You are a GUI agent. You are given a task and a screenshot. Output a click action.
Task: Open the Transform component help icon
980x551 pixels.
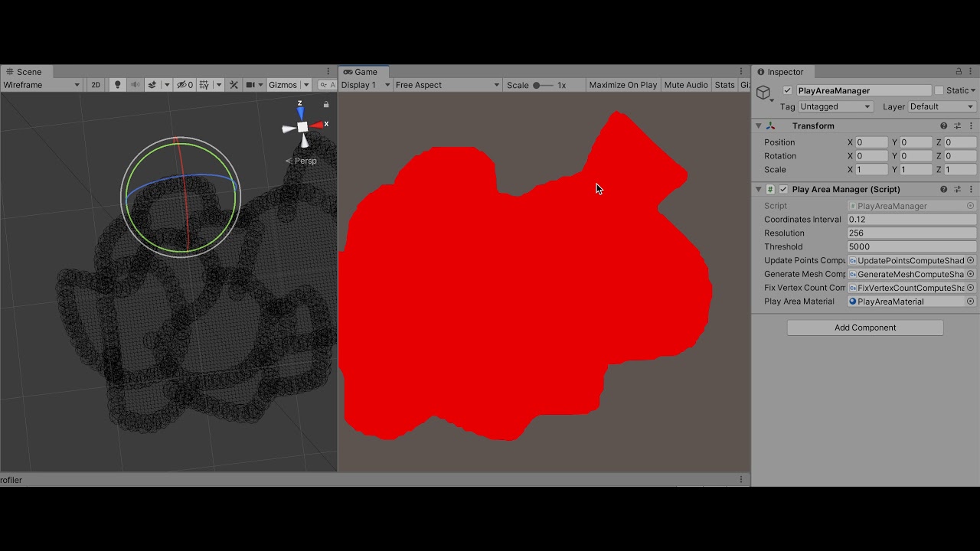[x=944, y=126]
